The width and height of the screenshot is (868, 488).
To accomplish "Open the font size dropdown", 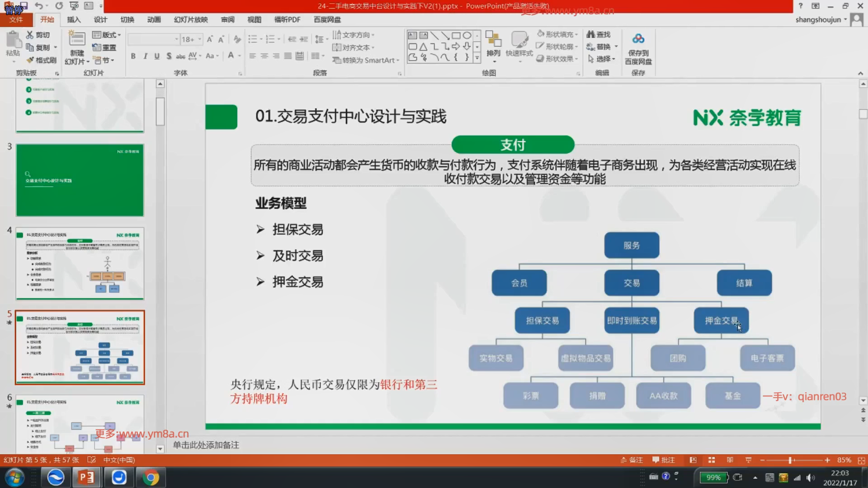I will (199, 39).
